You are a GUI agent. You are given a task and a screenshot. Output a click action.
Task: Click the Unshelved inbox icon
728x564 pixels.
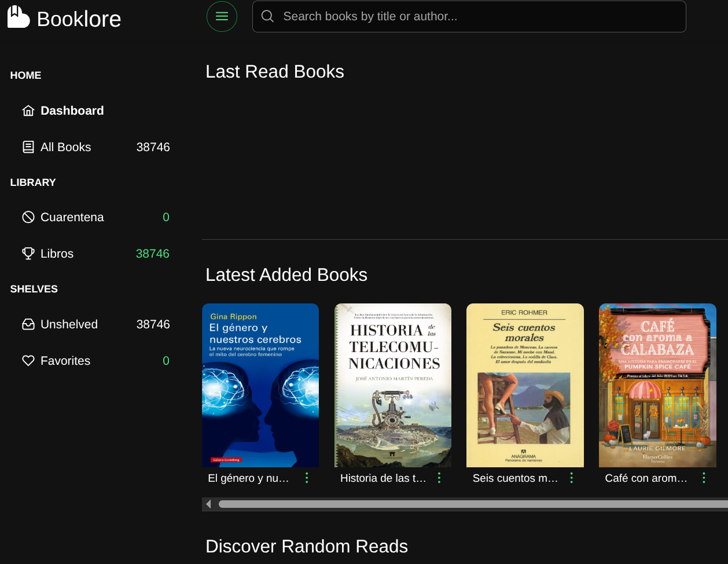pyautogui.click(x=28, y=324)
